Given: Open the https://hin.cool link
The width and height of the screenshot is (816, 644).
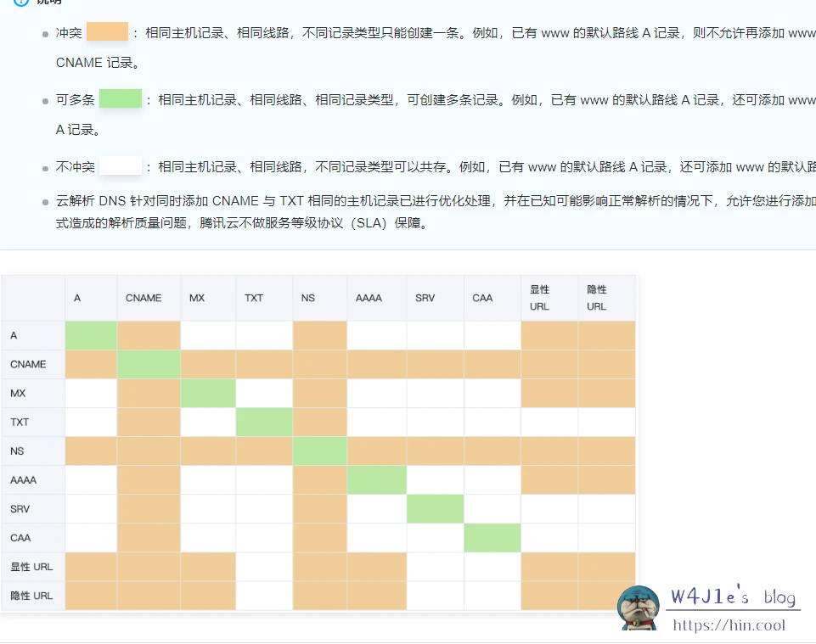Looking at the screenshot, I should point(729,626).
